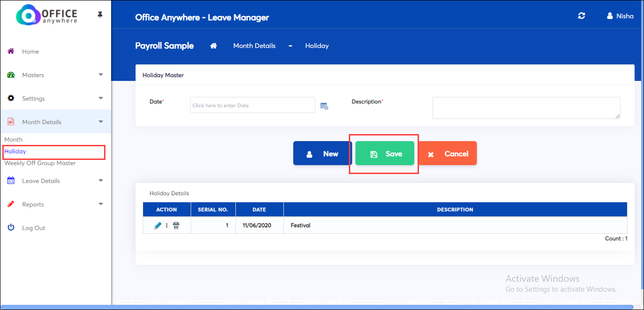The image size is (644, 310).
Task: Click the Holiday Details section label
Action: coord(169,193)
